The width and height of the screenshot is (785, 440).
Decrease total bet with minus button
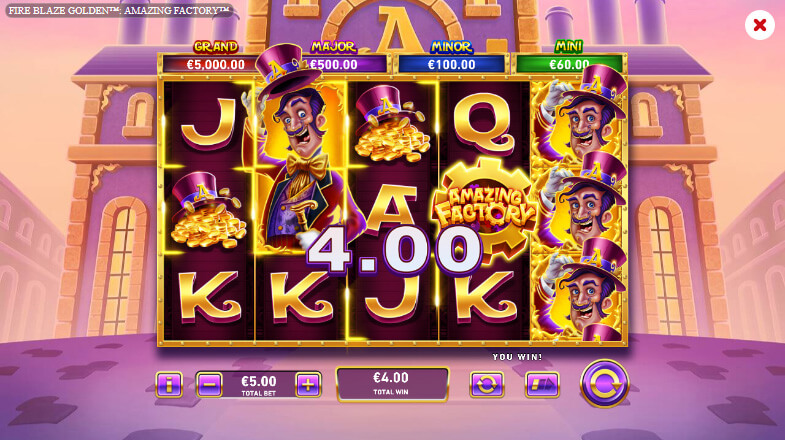(x=209, y=384)
